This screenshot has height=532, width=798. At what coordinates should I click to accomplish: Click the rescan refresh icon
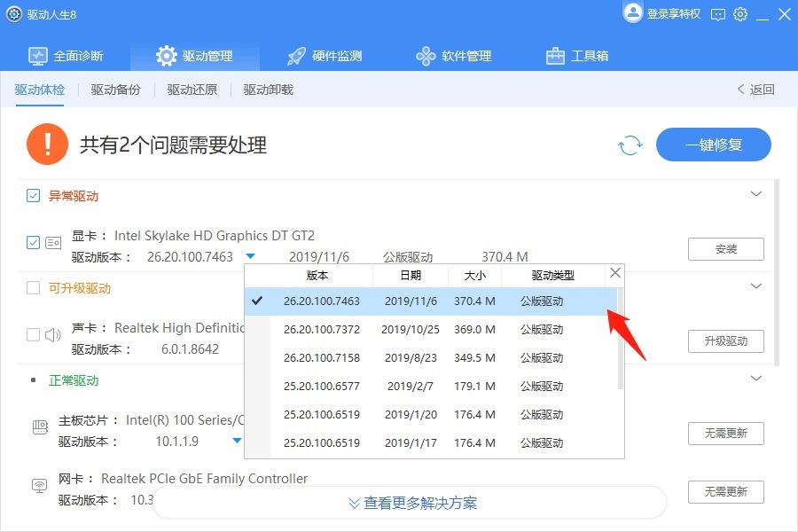(x=630, y=145)
